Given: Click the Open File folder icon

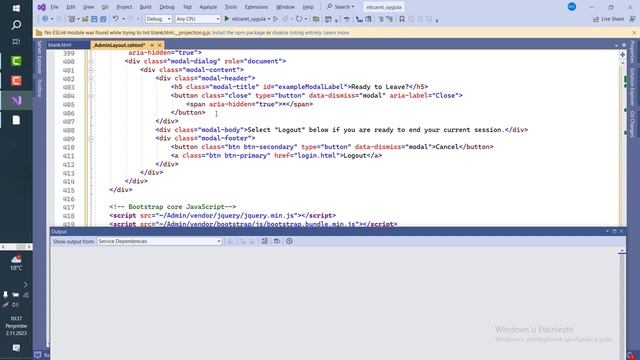Looking at the screenshot, I should click(85, 19).
